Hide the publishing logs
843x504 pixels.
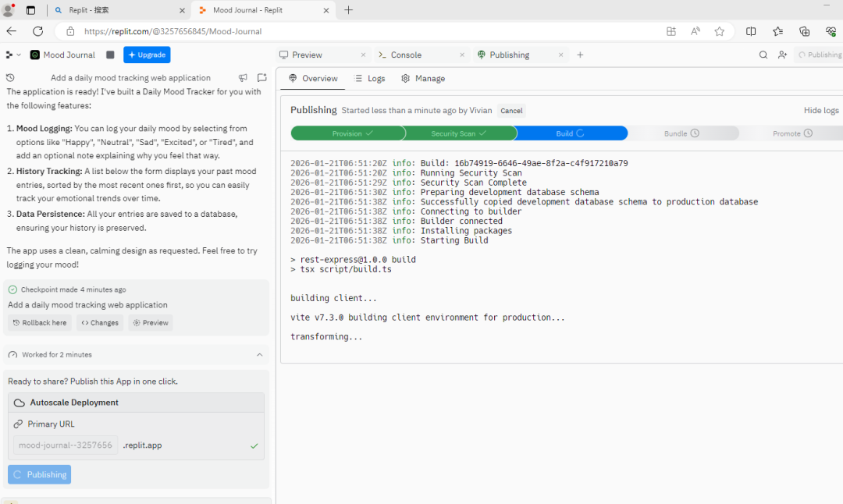(821, 111)
